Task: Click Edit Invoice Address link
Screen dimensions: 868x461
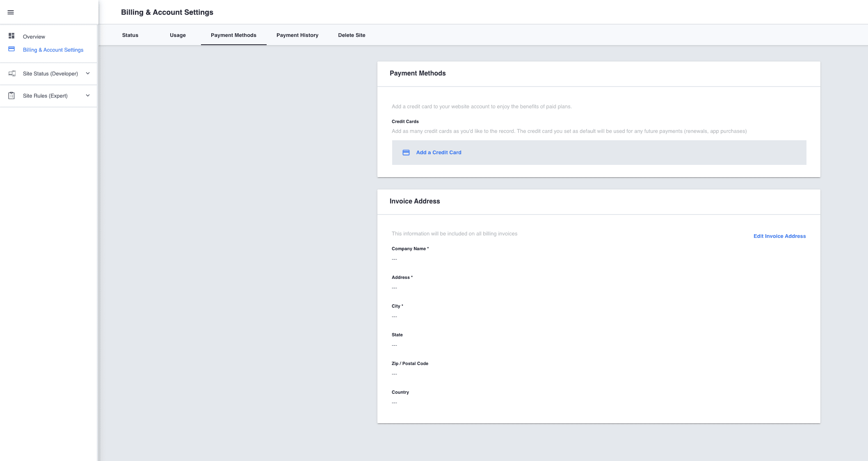Action: point(779,236)
